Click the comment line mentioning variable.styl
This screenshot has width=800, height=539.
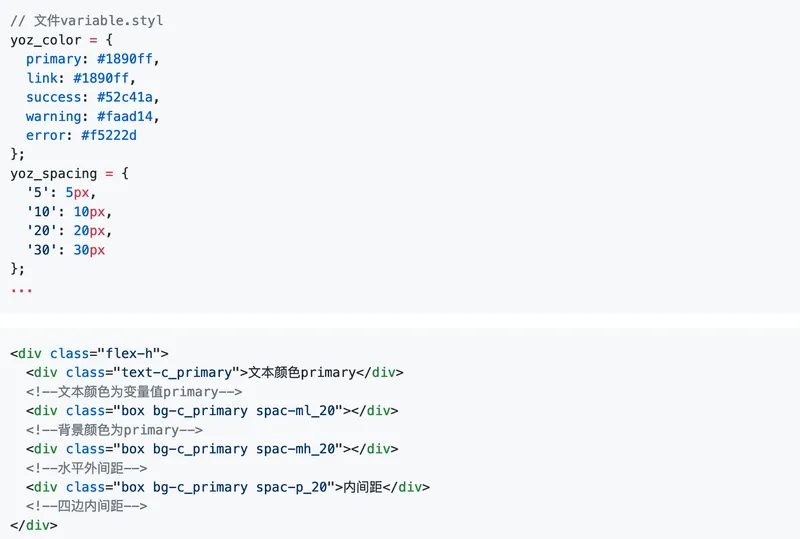[x=87, y=21]
